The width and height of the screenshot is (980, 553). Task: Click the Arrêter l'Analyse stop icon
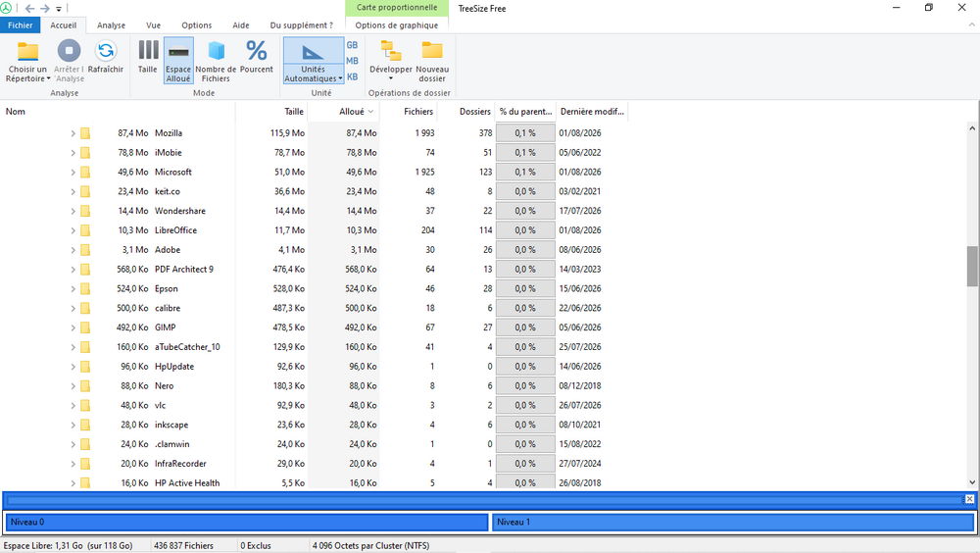click(69, 51)
